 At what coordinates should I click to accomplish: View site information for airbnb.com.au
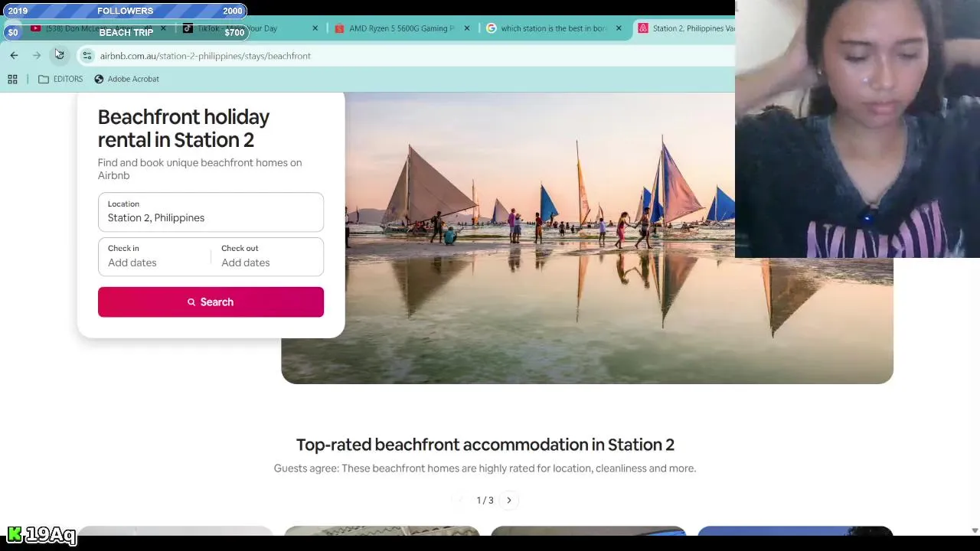pyautogui.click(x=87, y=56)
